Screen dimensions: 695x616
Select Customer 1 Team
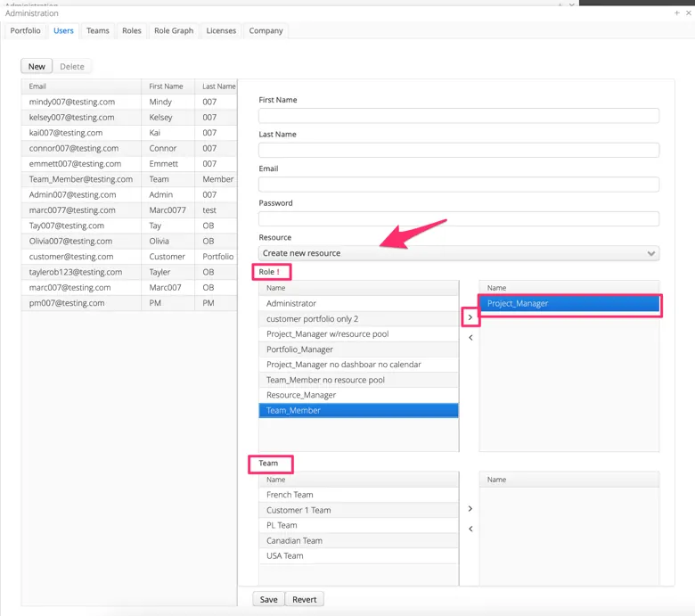click(x=358, y=510)
